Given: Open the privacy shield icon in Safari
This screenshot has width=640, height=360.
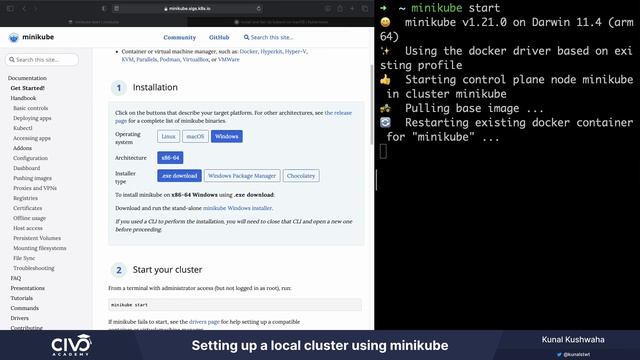Looking at the screenshot, I should point(104,9).
